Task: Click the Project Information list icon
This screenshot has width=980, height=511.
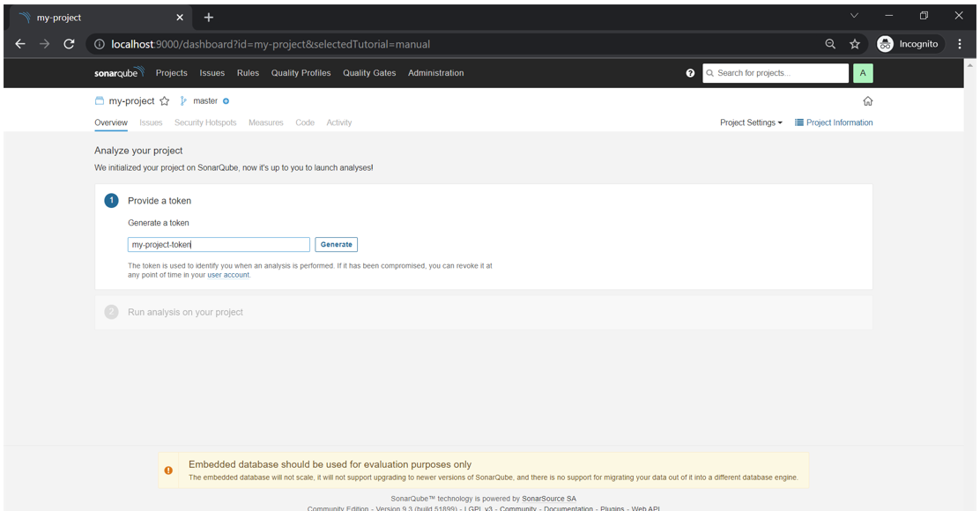Action: [x=798, y=122]
